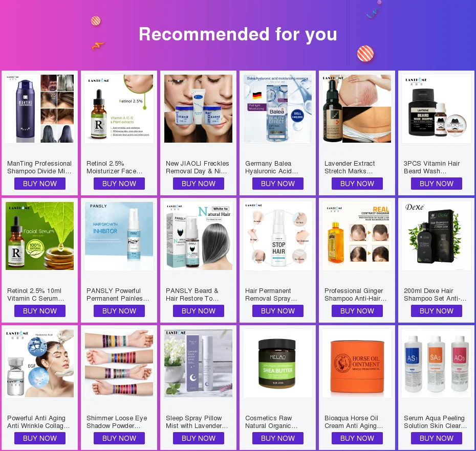Buy the Retinol 2.5% 10ml Vitamin C Serum

(40, 311)
